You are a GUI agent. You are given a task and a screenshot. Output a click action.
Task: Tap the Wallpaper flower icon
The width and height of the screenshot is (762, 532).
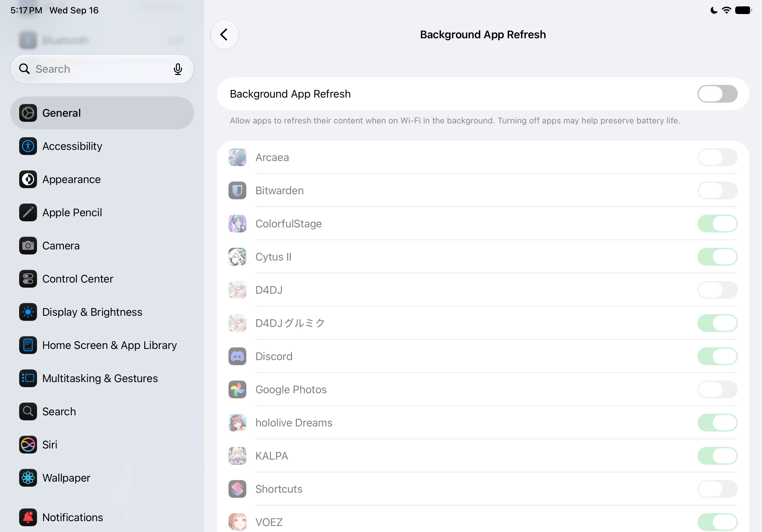coord(28,478)
